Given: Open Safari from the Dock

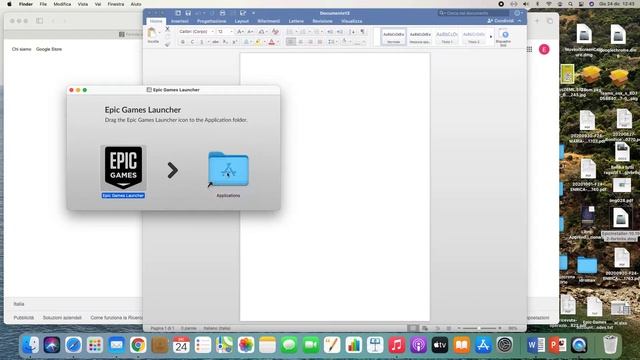Looking at the screenshot, I should pos(73,345).
